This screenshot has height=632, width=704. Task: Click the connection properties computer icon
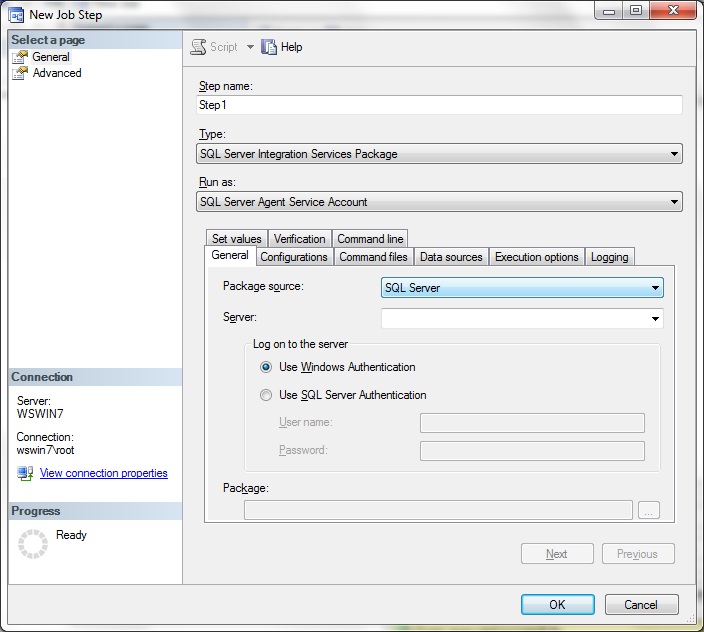(x=25, y=473)
